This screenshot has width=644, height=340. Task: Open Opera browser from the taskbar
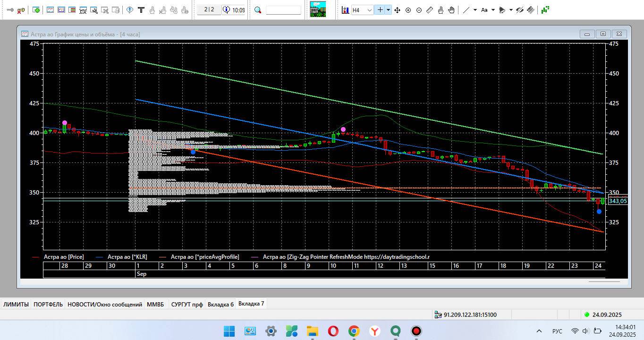[333, 331]
